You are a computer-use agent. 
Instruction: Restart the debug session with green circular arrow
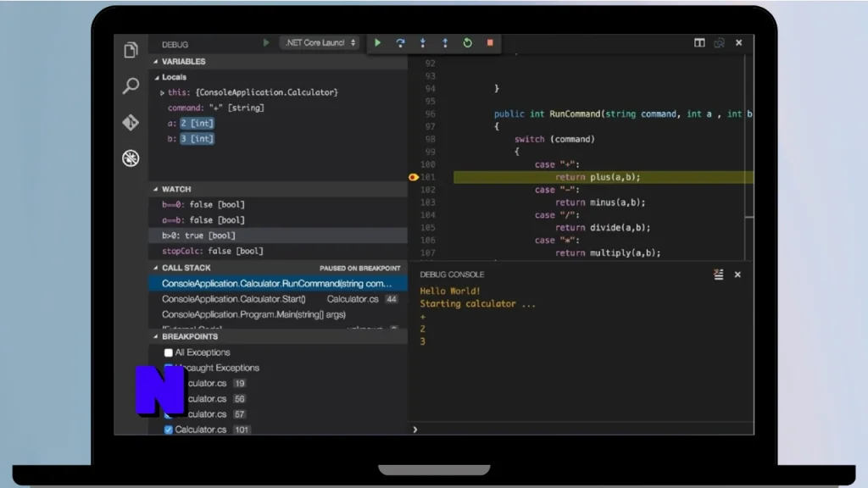(x=467, y=42)
